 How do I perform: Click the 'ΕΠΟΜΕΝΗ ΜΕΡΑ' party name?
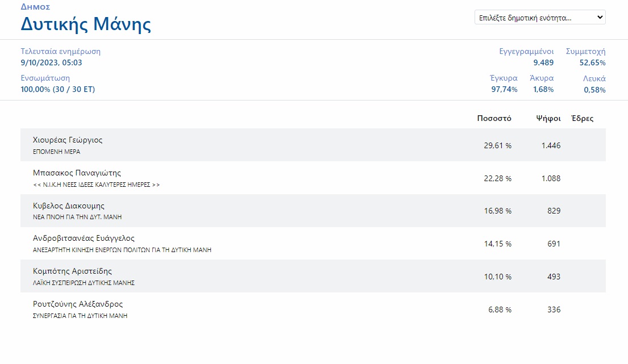point(56,152)
